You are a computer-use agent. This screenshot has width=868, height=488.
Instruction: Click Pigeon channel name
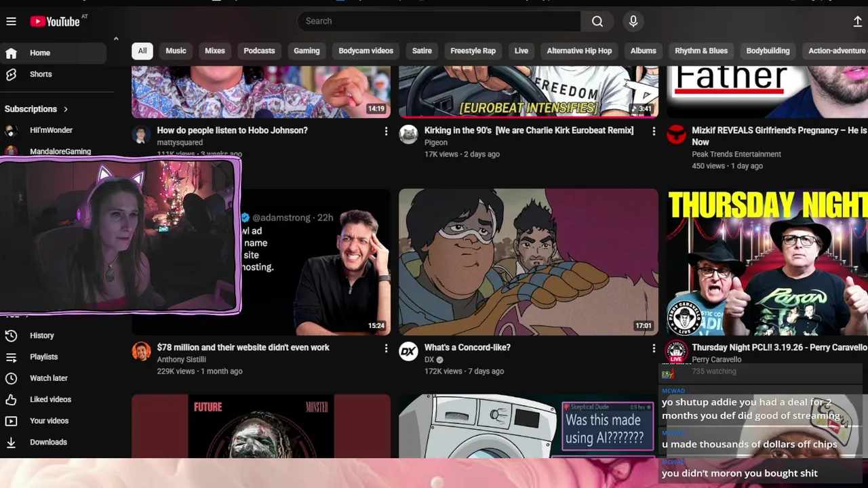435,142
